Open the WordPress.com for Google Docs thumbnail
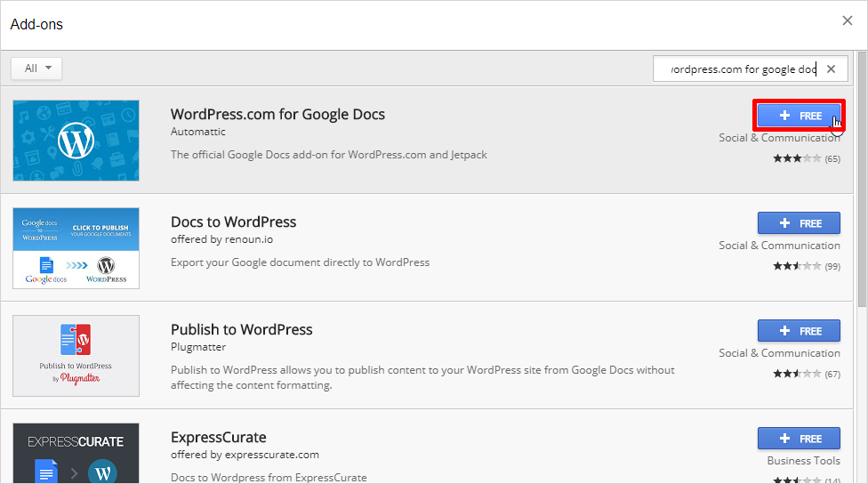Viewport: 868px width, 484px height. tap(76, 141)
